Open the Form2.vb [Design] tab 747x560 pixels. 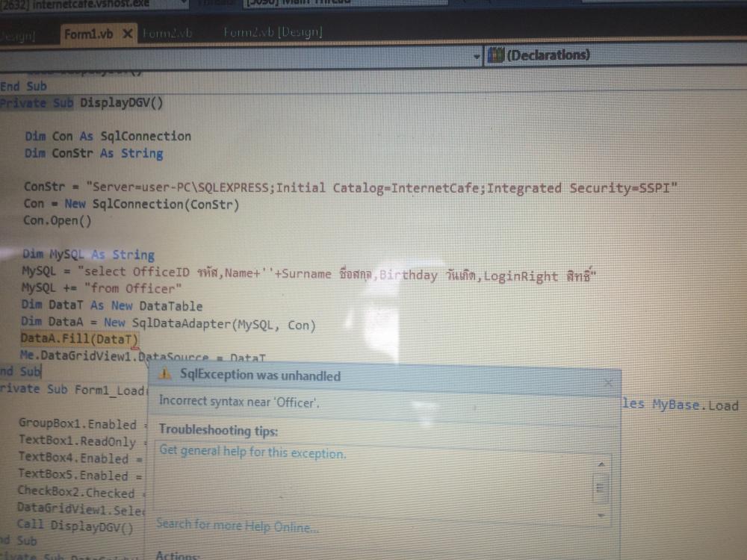[x=273, y=32]
